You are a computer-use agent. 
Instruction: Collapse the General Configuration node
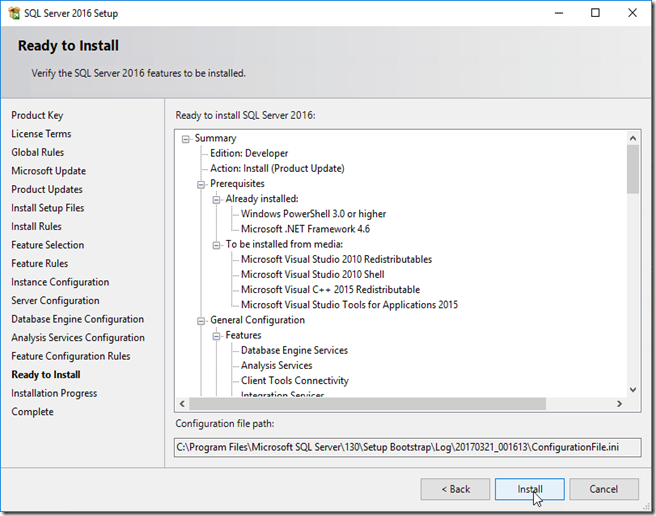pyautogui.click(x=201, y=321)
